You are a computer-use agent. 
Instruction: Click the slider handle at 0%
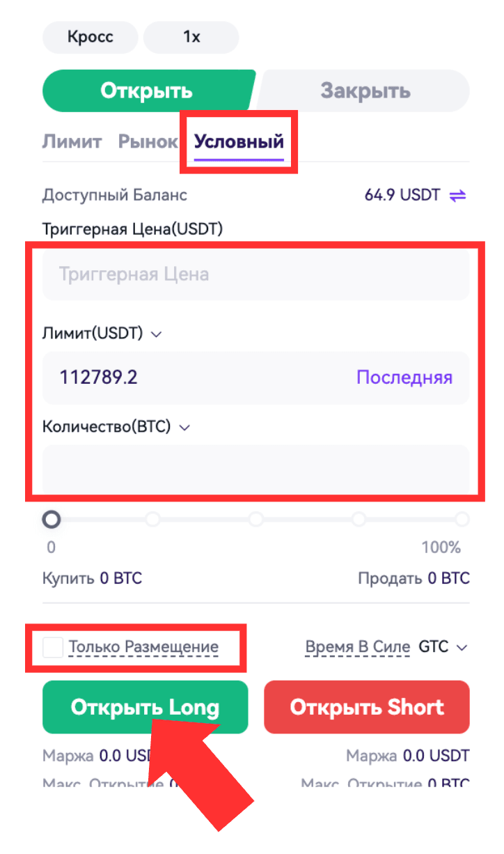(51, 519)
